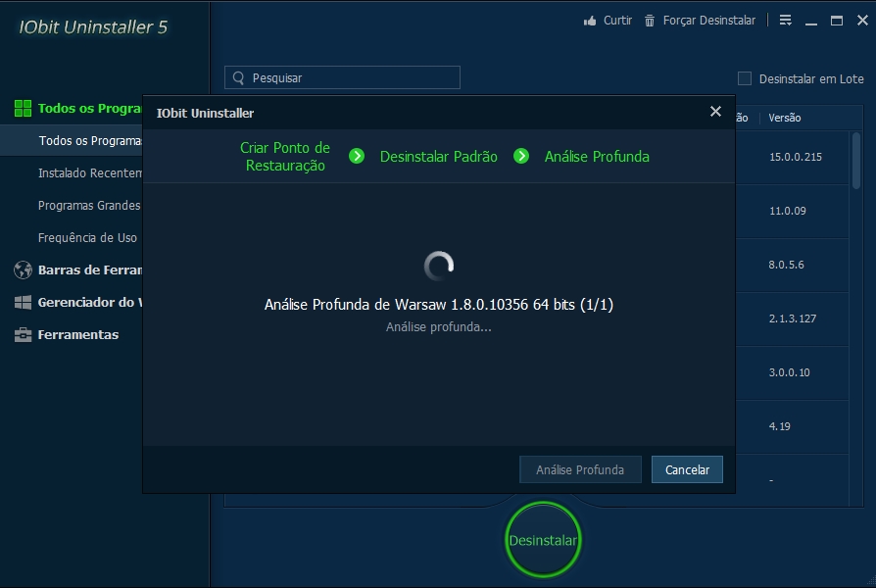The height and width of the screenshot is (588, 876).
Task: Open the Todos os Programas sub-item
Action: pyautogui.click(x=72, y=140)
